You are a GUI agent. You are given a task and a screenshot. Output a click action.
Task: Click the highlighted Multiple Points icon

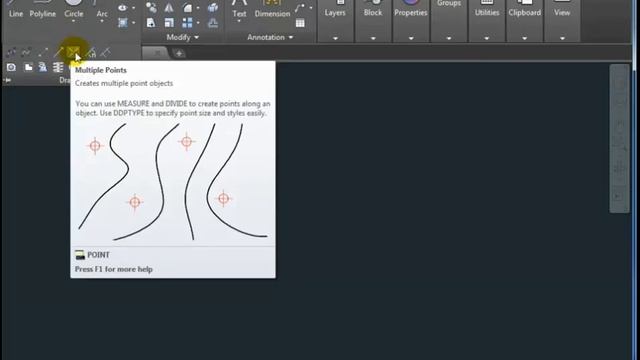tap(73, 51)
